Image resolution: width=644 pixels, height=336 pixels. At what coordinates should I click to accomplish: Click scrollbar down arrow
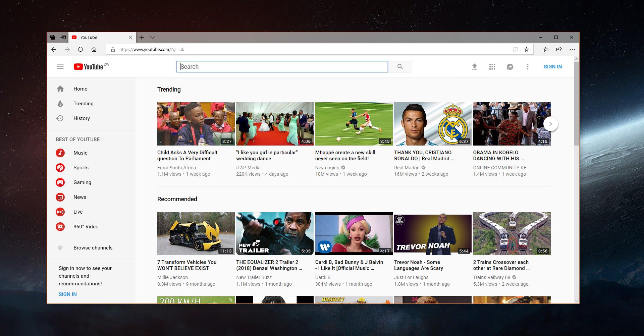577,301
